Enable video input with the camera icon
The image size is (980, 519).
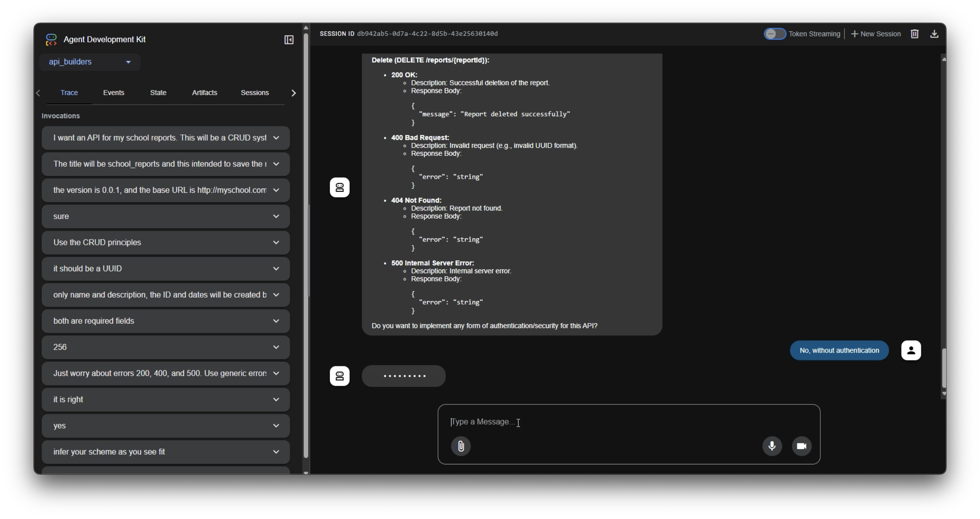pyautogui.click(x=802, y=446)
